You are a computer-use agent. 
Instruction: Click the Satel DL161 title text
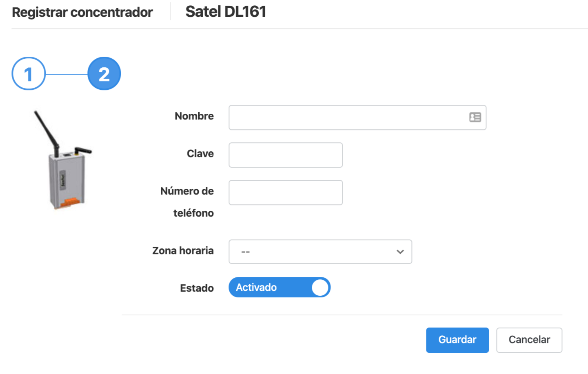226,12
